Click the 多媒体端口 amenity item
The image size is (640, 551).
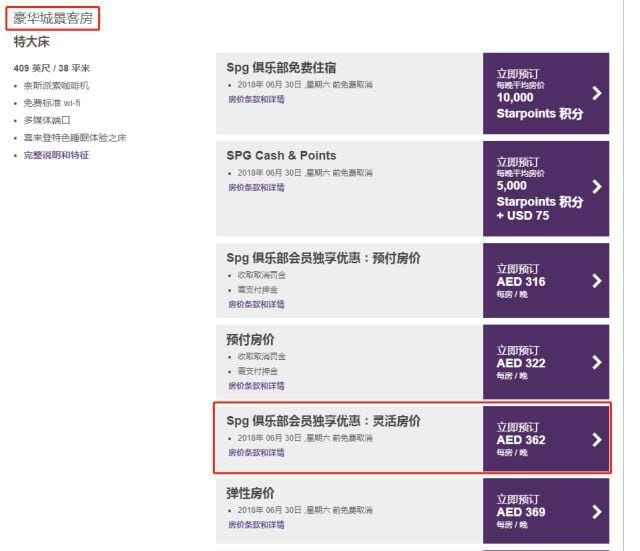pos(47,120)
